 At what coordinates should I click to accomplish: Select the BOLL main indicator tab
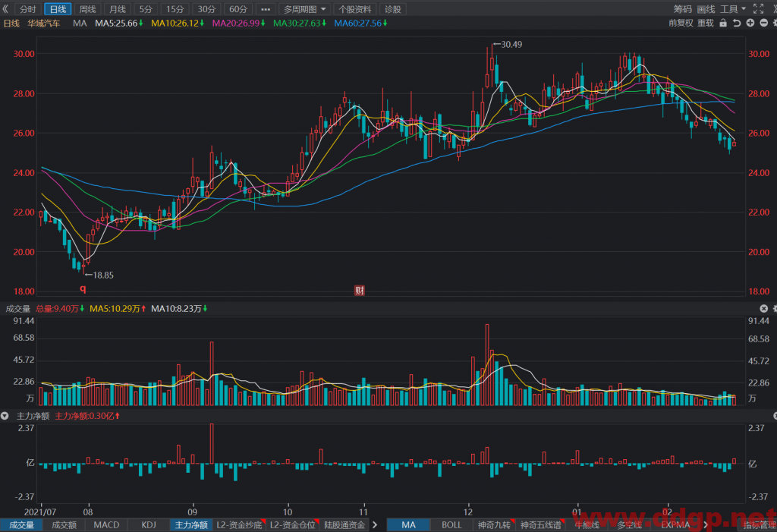(451, 525)
